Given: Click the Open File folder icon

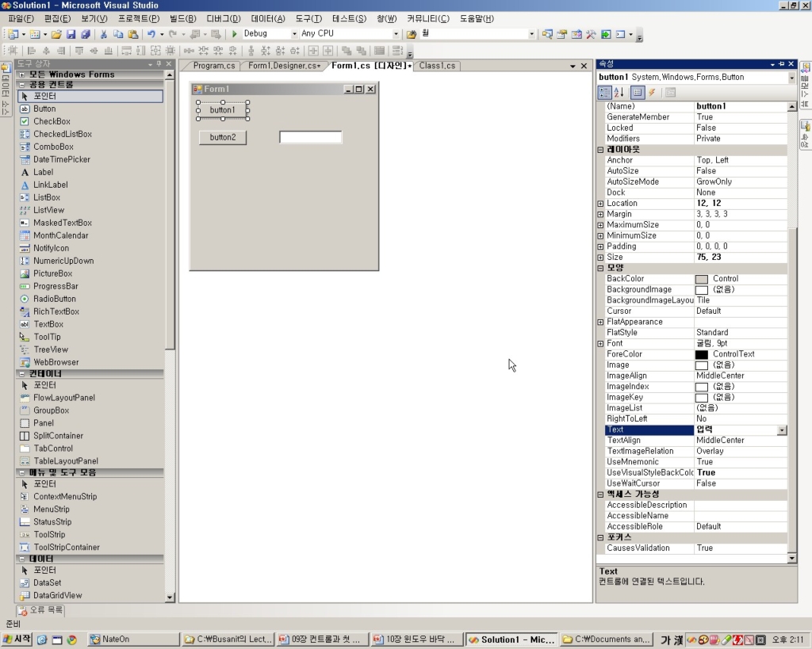Looking at the screenshot, I should pos(56,34).
